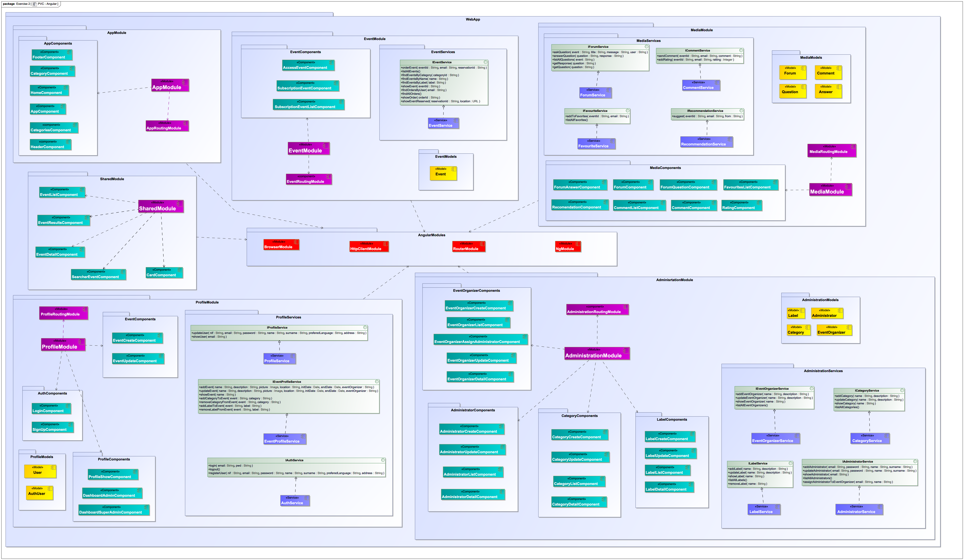The height and width of the screenshot is (560, 964).
Task: Select the FavouriteService node
Action: click(x=596, y=144)
